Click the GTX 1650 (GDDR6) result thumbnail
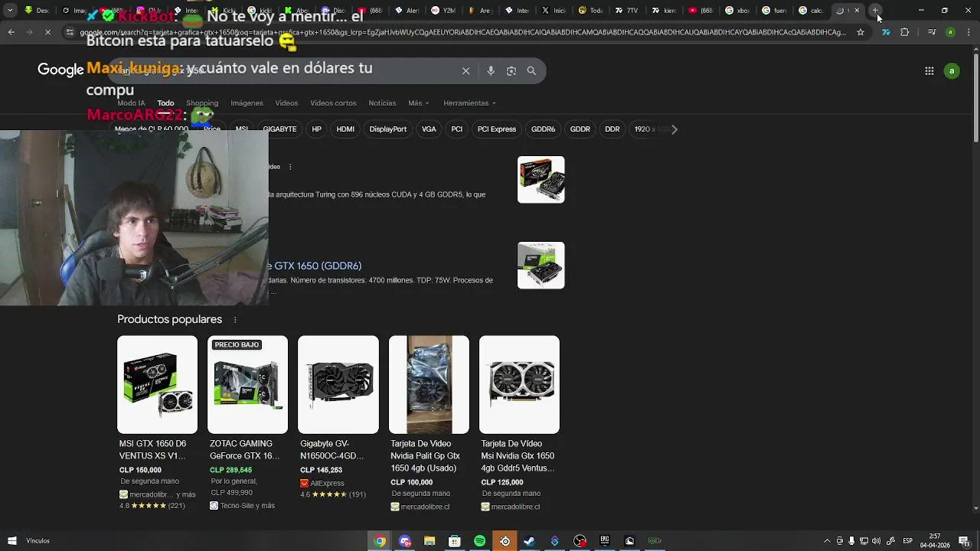This screenshot has width=980, height=551. (x=541, y=266)
